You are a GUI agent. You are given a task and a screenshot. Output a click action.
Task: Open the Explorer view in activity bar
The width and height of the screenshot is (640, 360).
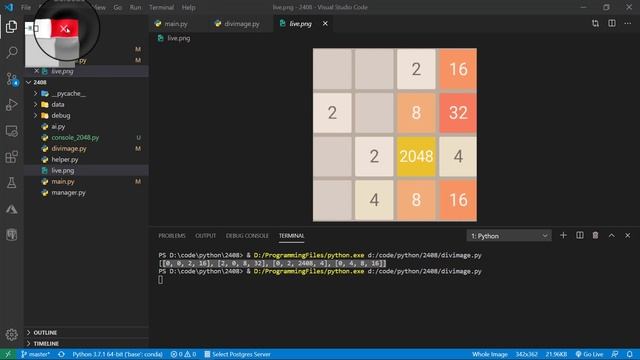(11, 27)
